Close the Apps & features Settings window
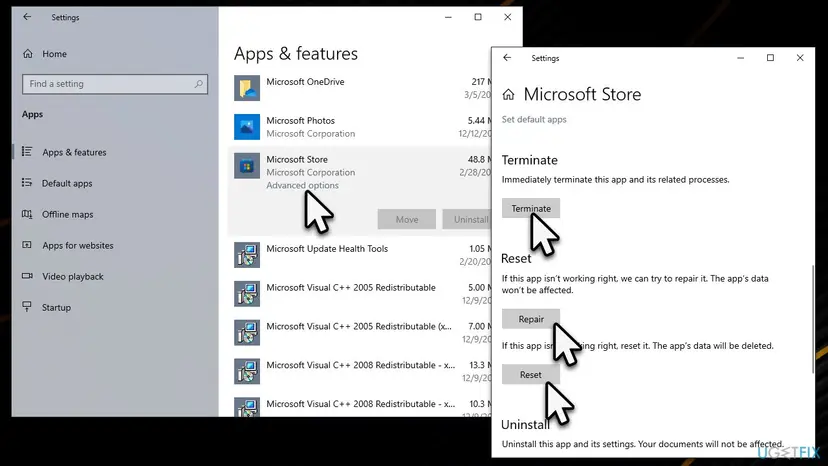Screen dimensions: 828x466 507,17
